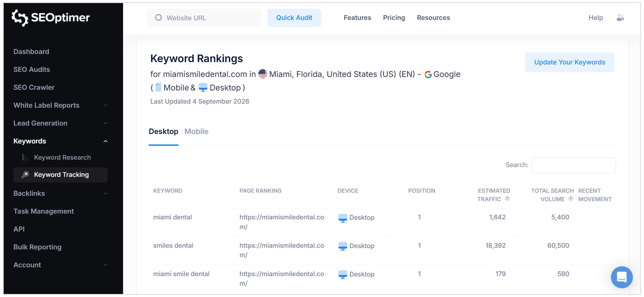Open Bulk Reporting in sidebar
This screenshot has width=644, height=297.
tap(37, 247)
